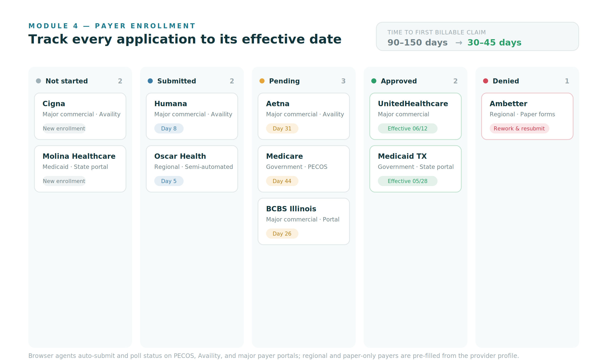The width and height of the screenshot is (607, 364).
Task: Click the Government · PECOS text
Action: 297,167
